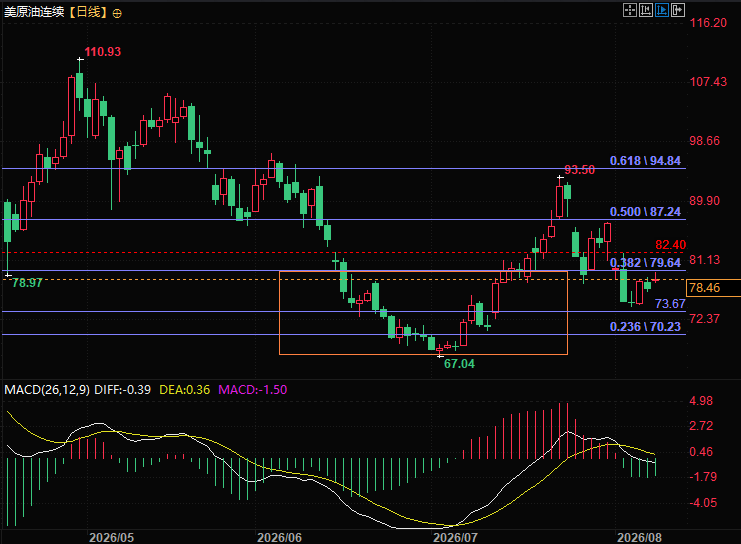741x544 pixels.
Task: Click the axis-with-left-marker chart icon
Action: 646,10
